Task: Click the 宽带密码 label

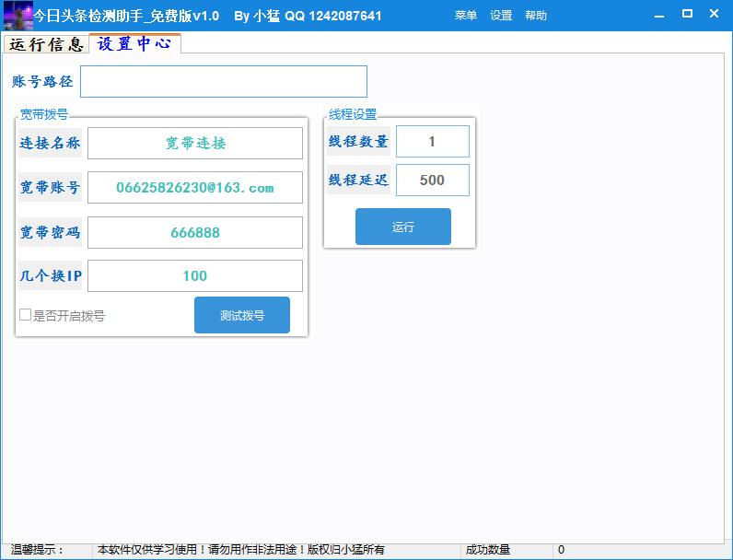Action: 50,232
